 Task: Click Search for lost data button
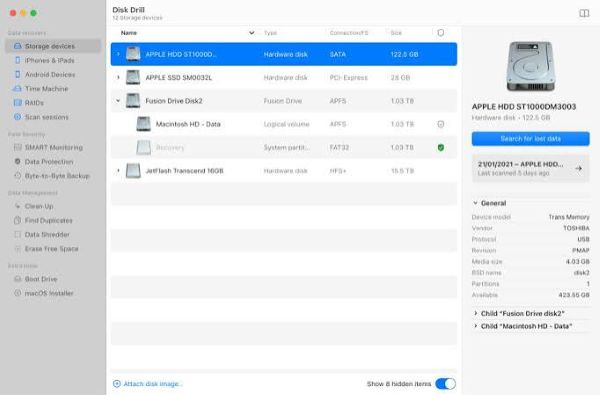(530, 139)
